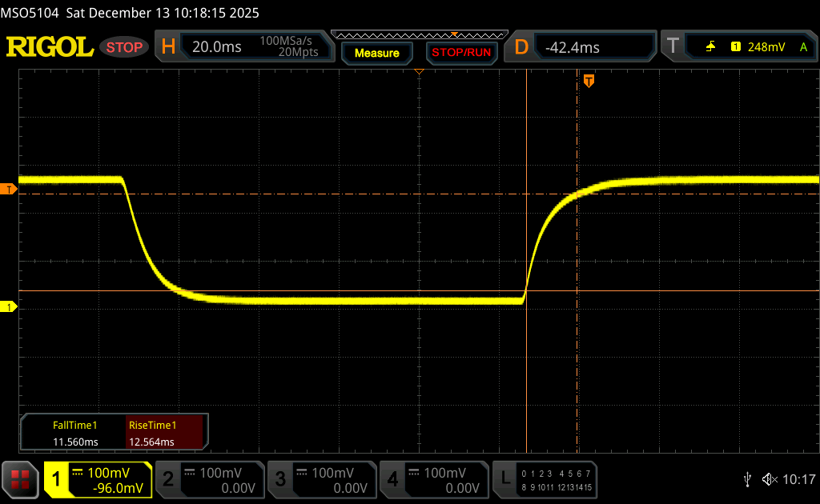Image resolution: width=820 pixels, height=504 pixels.
Task: Open the Measure menu
Action: pos(376,53)
